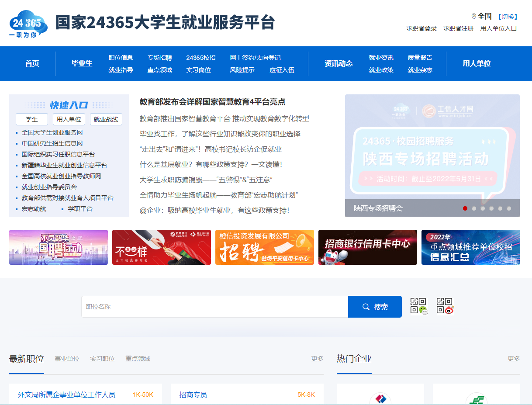Open the 橙信投资发展有限公司 招聘 banner

pyautogui.click(x=264, y=247)
